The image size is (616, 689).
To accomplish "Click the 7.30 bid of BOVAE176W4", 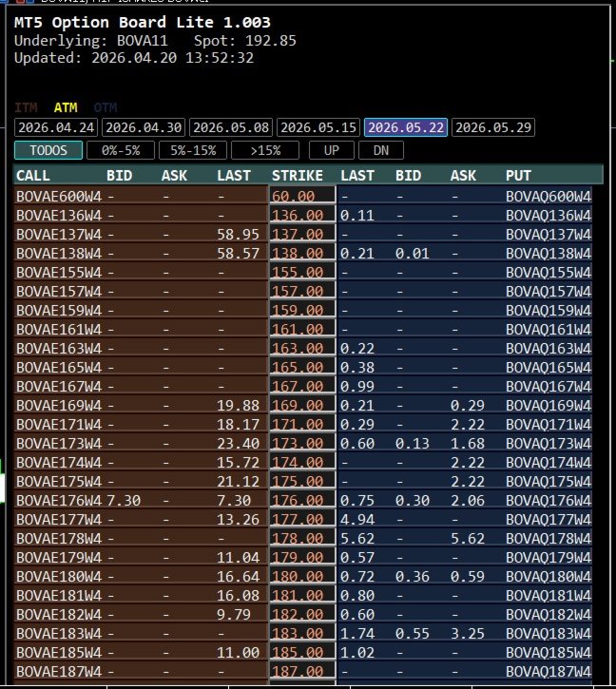I will coord(124,500).
